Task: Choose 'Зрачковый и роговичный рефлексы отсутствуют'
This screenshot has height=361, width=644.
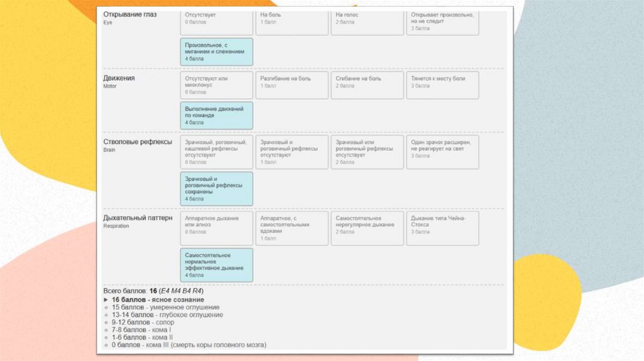Action: coord(292,152)
